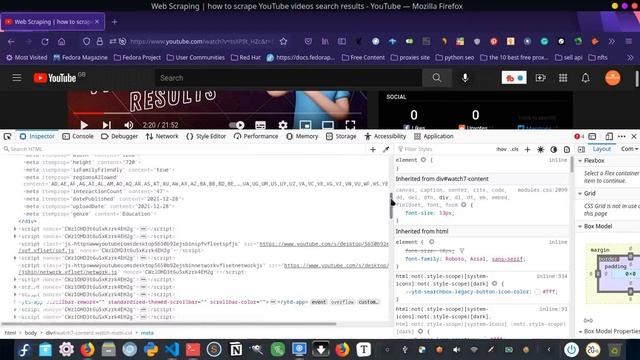Show the error count badge

tap(579, 136)
